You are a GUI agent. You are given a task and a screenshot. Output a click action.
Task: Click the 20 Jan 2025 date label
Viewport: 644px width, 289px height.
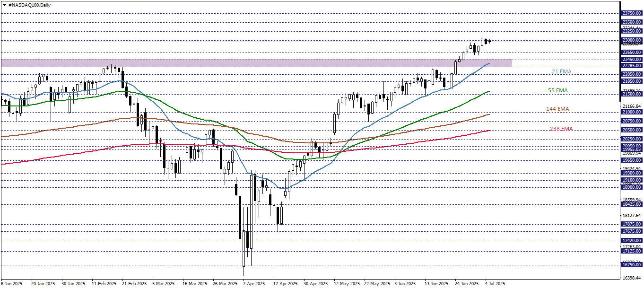(x=43, y=284)
